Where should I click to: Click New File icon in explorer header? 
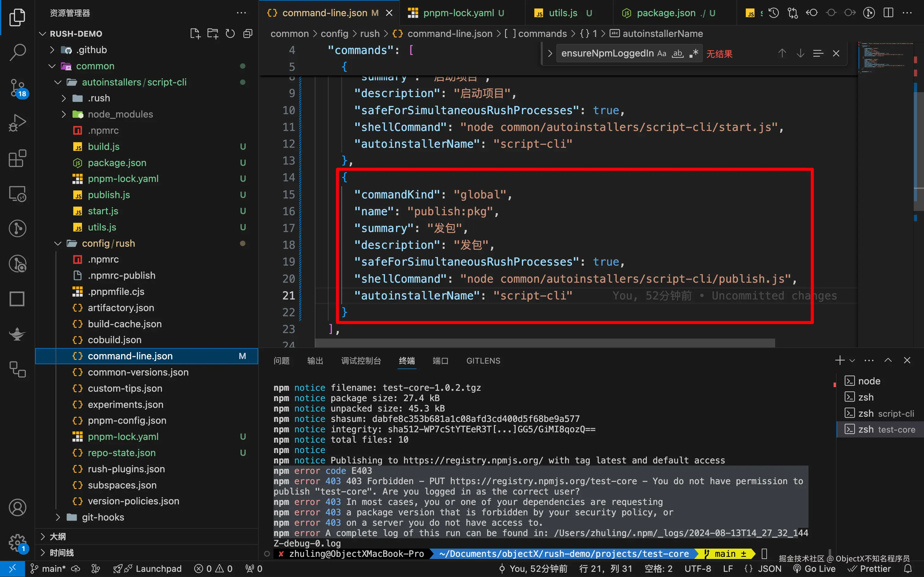point(195,34)
